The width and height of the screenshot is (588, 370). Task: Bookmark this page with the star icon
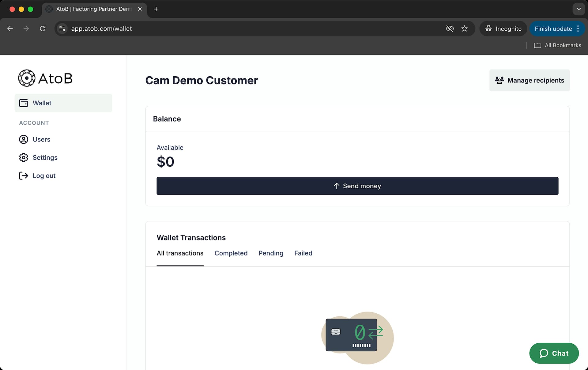click(465, 28)
